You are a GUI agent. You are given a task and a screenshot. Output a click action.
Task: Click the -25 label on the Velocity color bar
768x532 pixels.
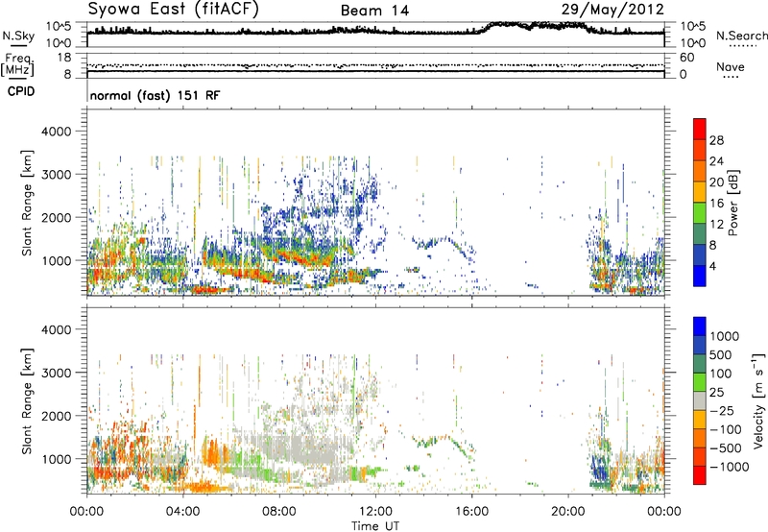[x=721, y=410]
